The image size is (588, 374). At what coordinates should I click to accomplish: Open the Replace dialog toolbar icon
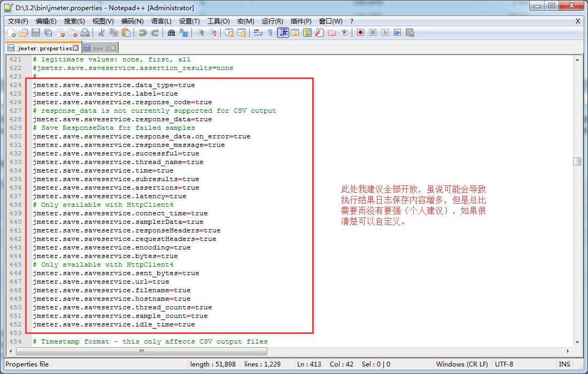click(184, 33)
